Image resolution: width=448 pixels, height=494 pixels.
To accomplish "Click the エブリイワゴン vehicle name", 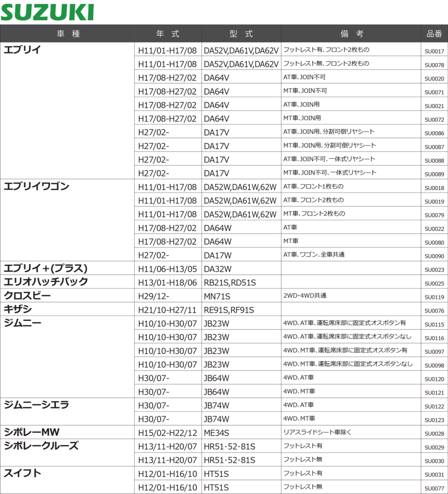I will click(x=37, y=186).
